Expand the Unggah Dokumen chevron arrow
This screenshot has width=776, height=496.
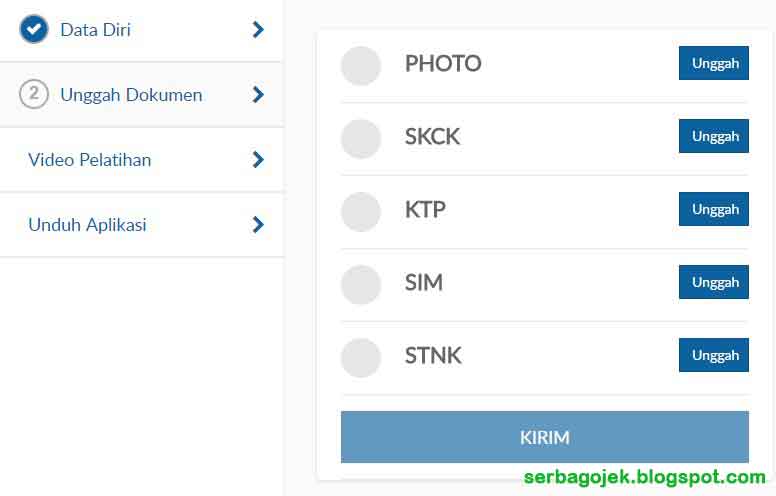tap(258, 95)
